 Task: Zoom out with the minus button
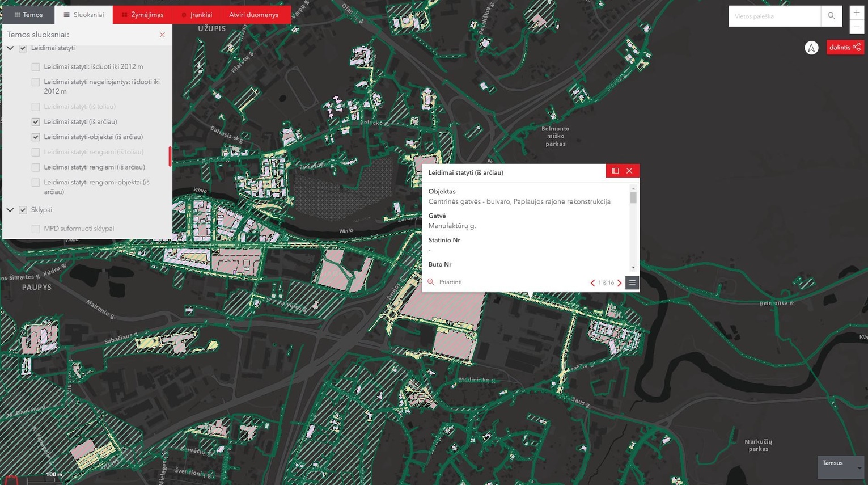coord(857,27)
